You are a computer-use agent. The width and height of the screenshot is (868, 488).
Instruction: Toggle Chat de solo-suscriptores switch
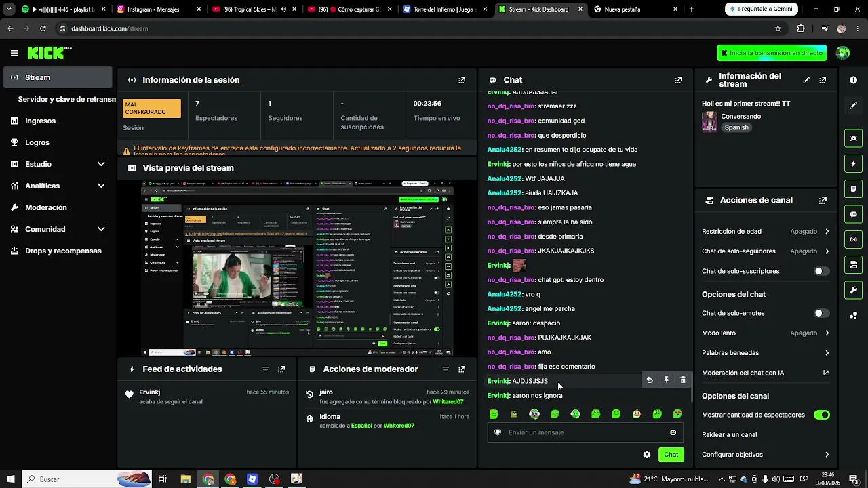tap(821, 271)
